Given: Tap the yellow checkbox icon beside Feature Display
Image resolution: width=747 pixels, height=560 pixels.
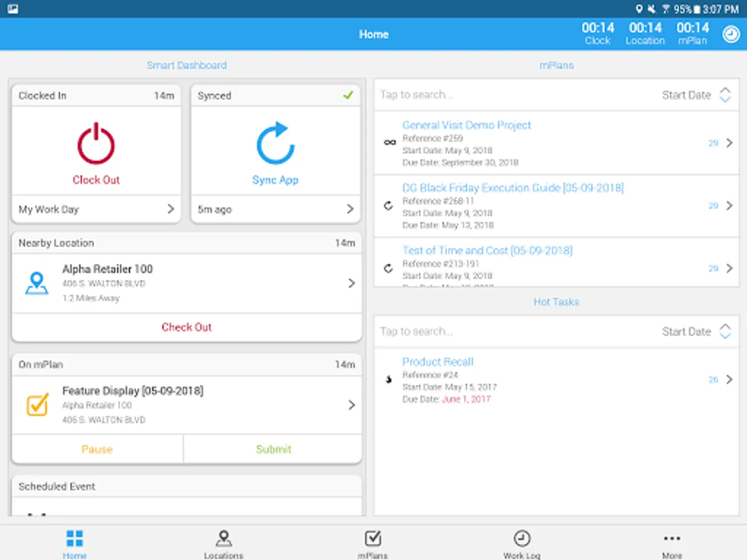Looking at the screenshot, I should [37, 405].
